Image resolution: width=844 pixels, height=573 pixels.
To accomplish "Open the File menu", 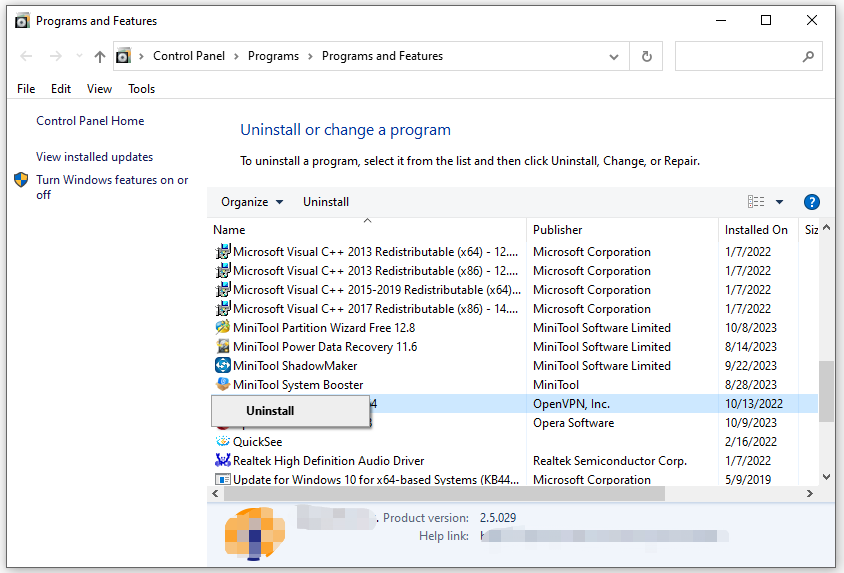I will coord(26,89).
